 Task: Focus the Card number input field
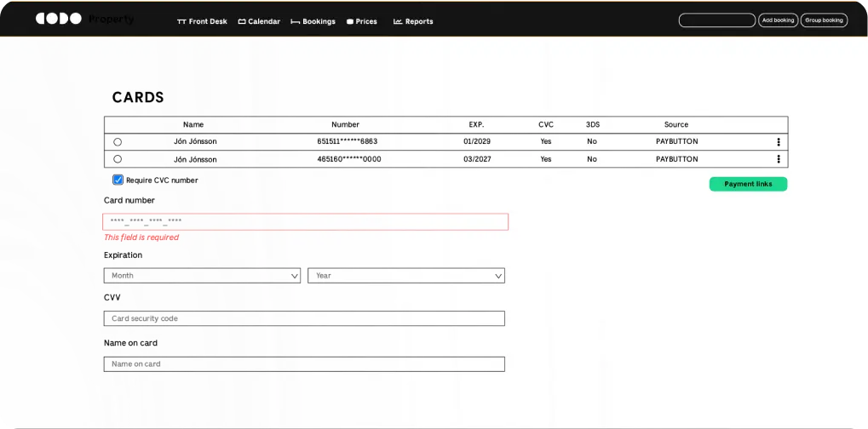point(305,222)
